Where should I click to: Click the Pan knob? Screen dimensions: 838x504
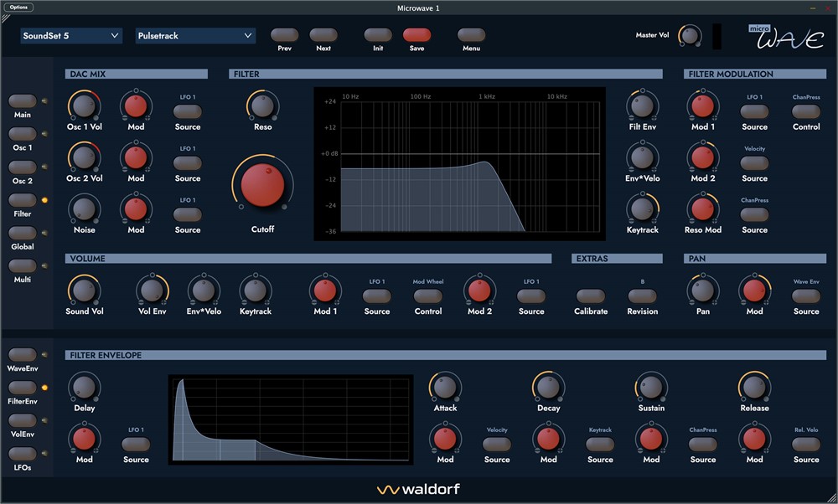click(x=702, y=290)
